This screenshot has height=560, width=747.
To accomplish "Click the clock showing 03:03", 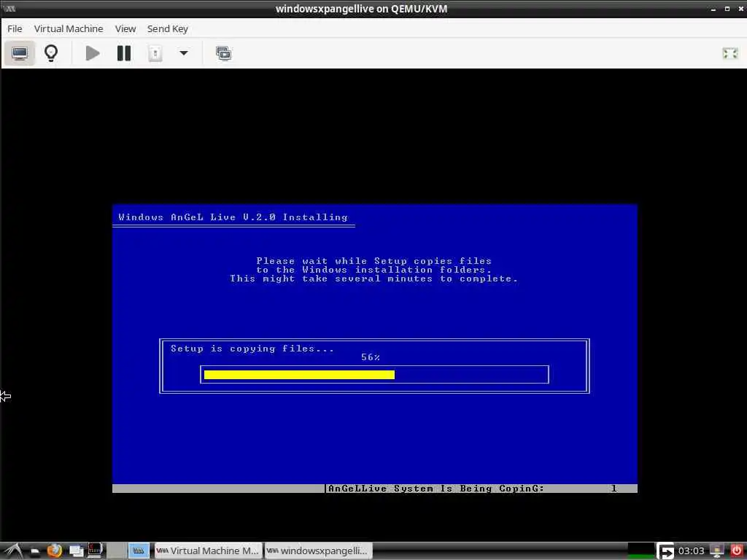I will click(691, 551).
